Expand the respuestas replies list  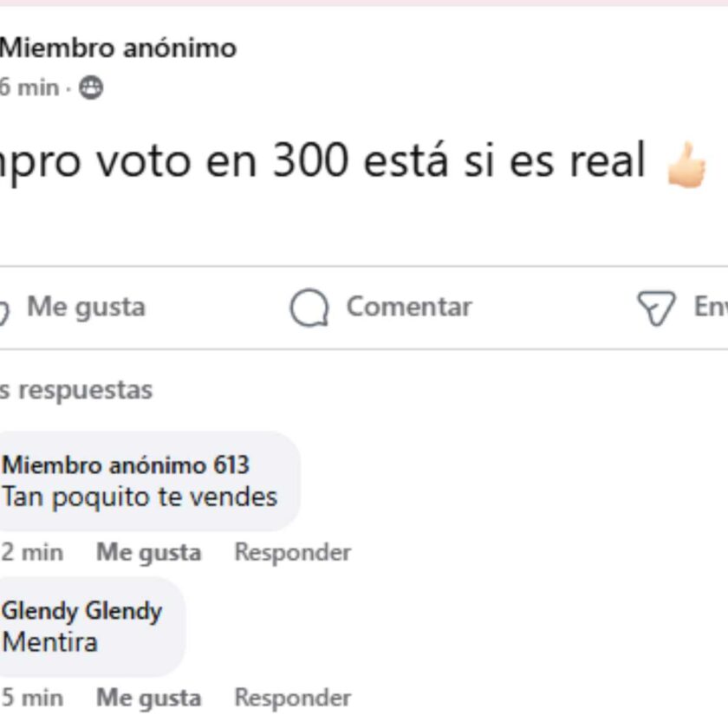76,390
